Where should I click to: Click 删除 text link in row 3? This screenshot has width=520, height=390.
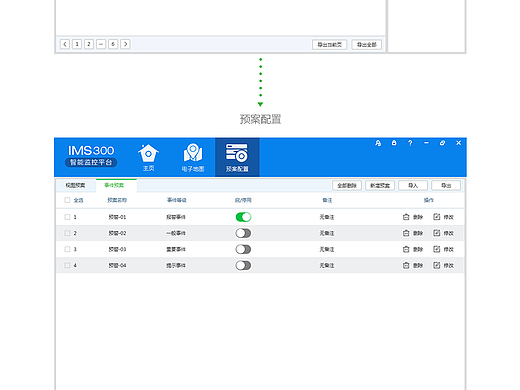point(418,249)
